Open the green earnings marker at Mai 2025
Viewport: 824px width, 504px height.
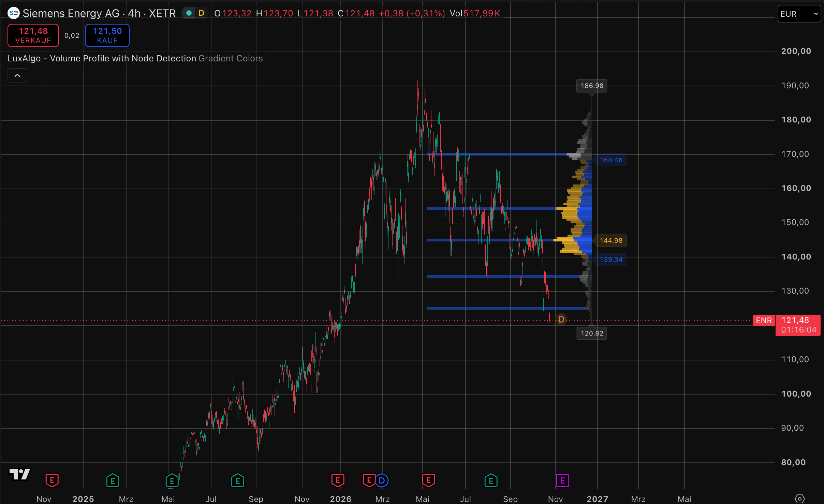coord(172,480)
